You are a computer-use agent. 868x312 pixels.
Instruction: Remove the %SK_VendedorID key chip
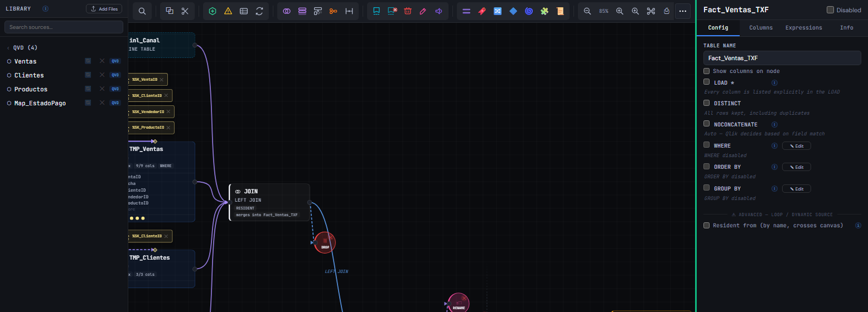[168, 112]
